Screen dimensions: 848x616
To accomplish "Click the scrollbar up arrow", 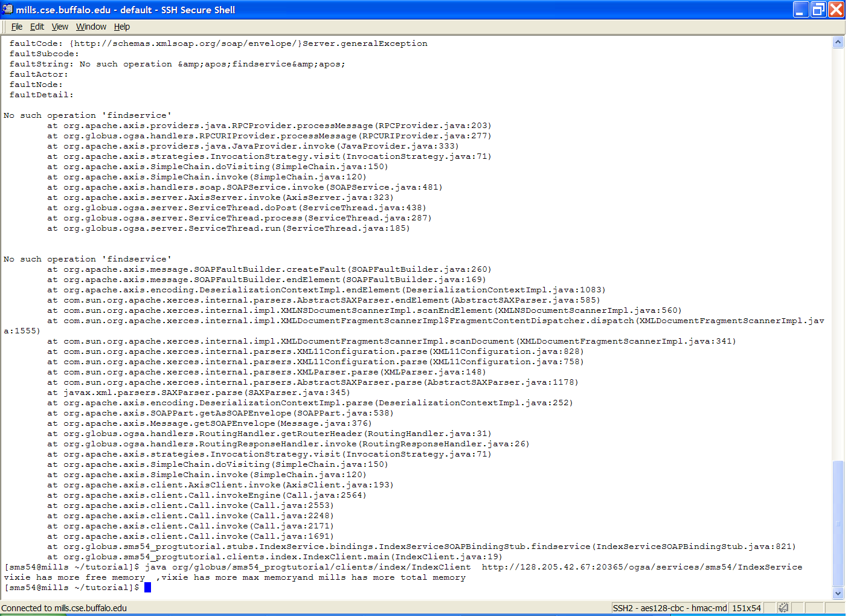I will click(x=838, y=42).
